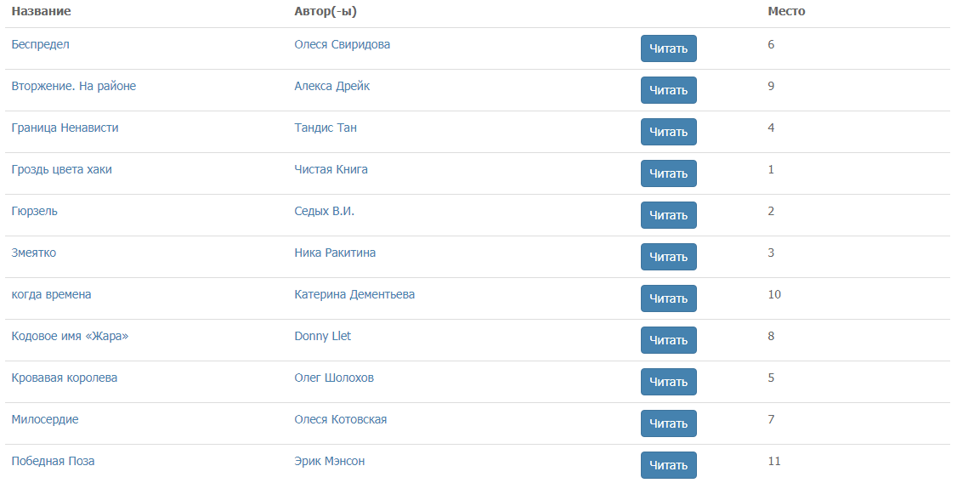The height and width of the screenshot is (500, 957).
Task: Open «Гроздь цвета хаки» book link
Action: (61, 170)
